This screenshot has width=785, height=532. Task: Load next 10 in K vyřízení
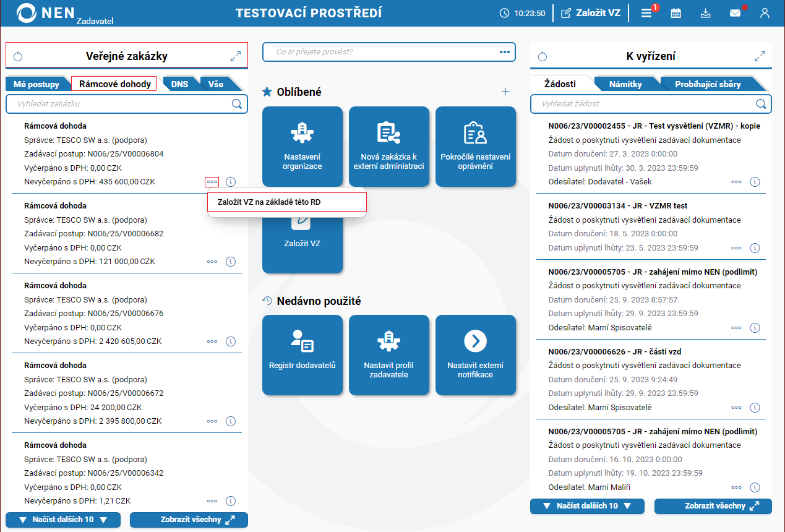click(x=587, y=506)
